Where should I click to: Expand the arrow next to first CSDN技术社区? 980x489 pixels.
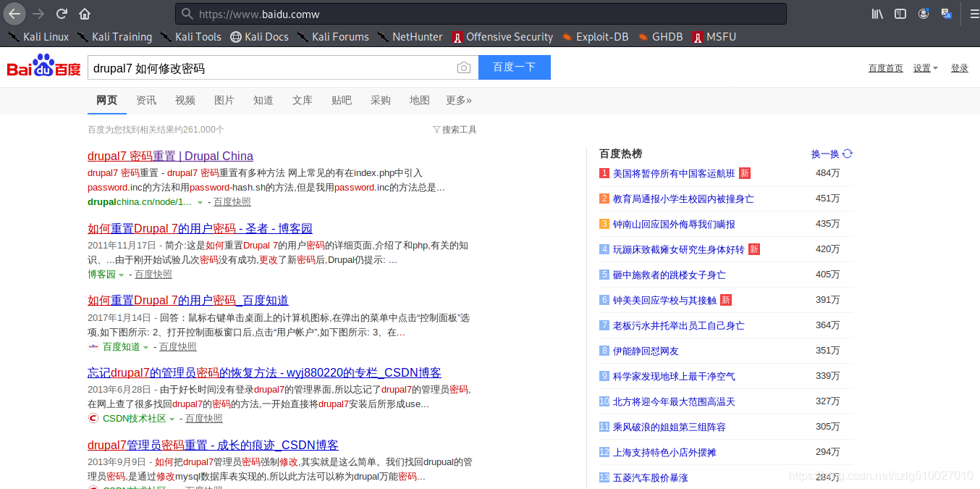[172, 419]
